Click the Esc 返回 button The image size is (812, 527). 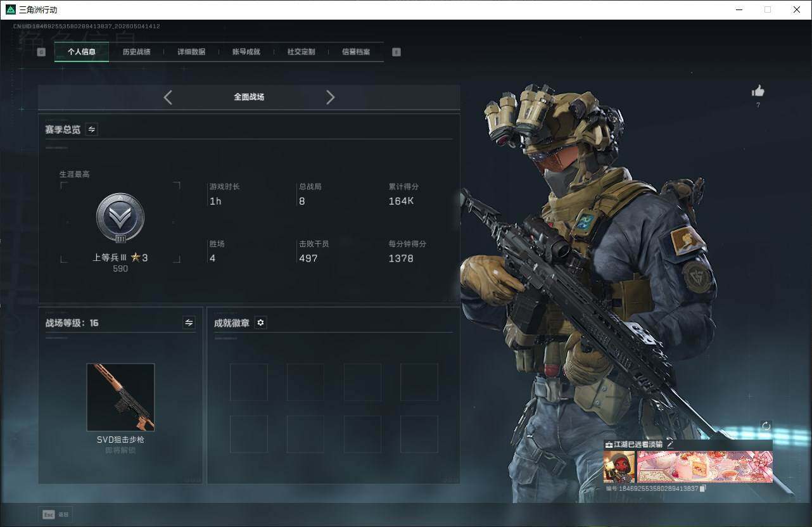(55, 514)
